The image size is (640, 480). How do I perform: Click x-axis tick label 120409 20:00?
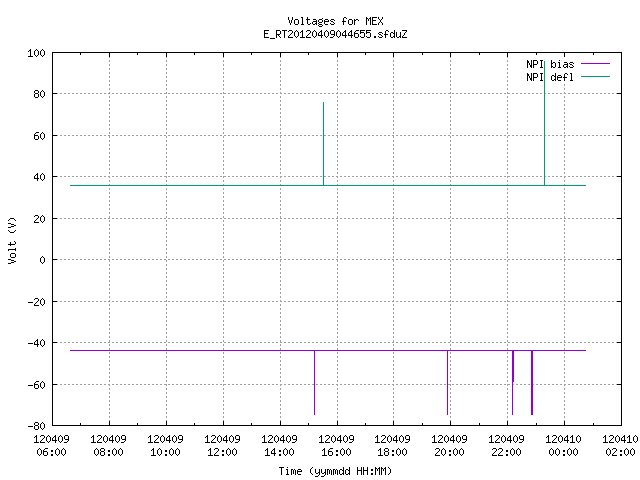[x=449, y=446]
